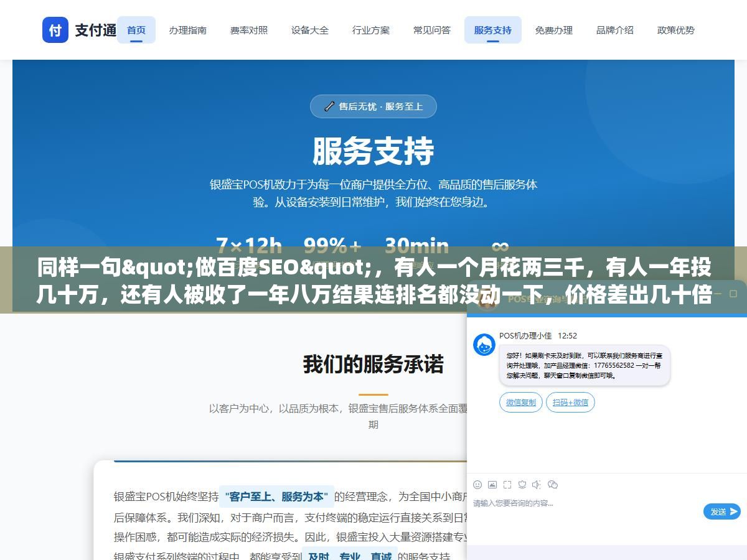Open the 政策优势 menu item
Viewport: 747px width, 560px height.
point(675,30)
